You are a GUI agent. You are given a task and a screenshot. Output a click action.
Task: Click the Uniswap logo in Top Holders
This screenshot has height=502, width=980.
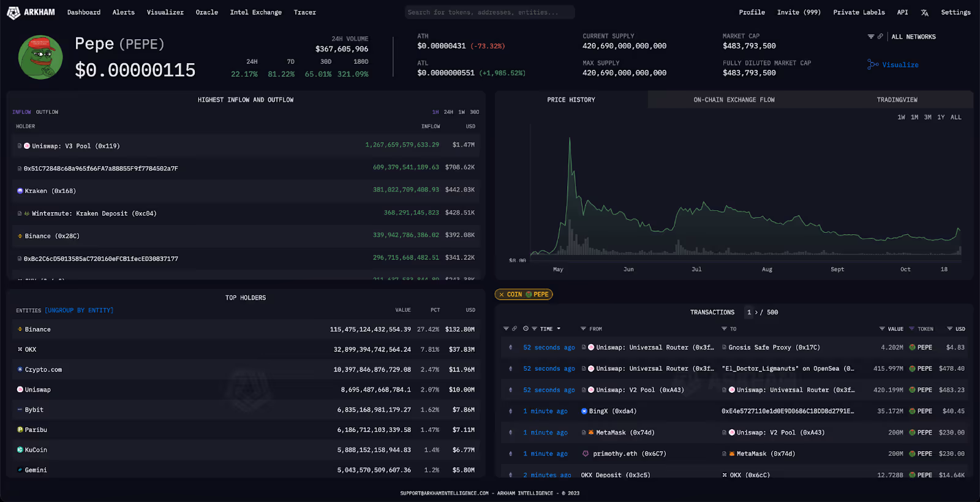(x=20, y=389)
